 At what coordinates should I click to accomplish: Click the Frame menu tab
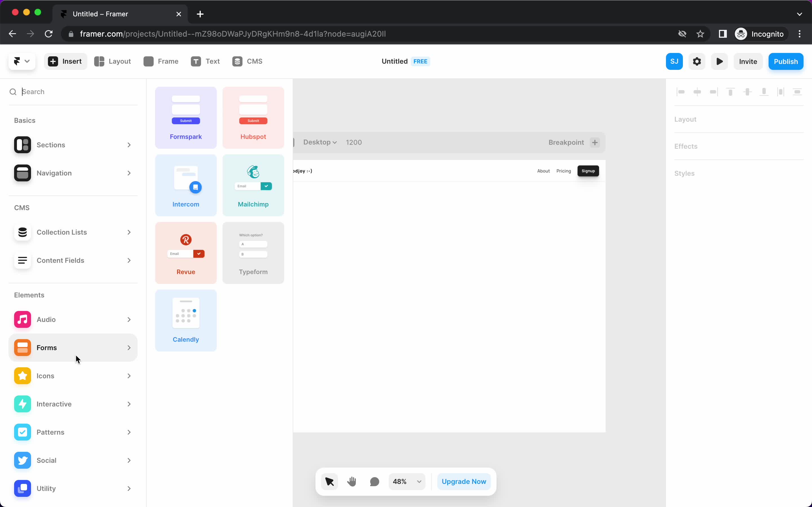161,61
